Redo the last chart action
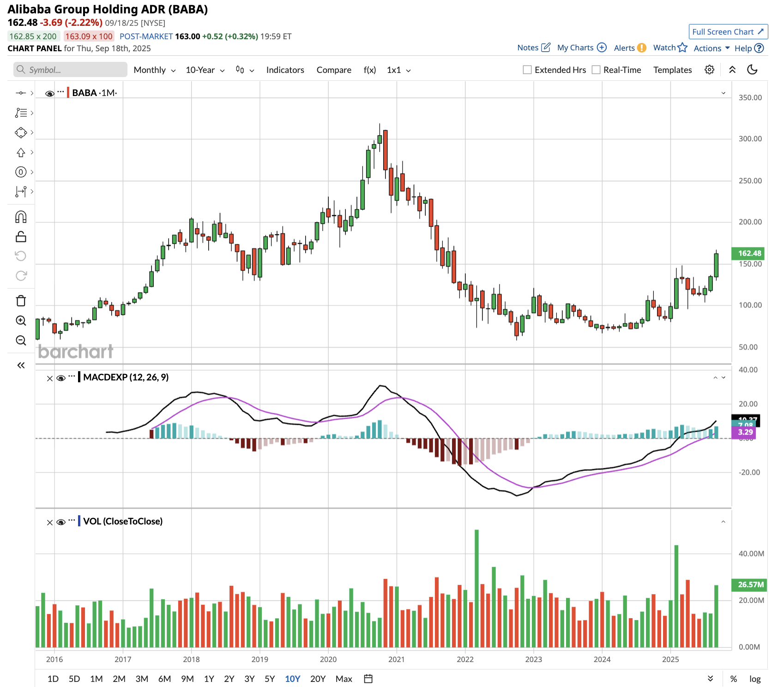This screenshot has height=687, width=784. (21, 276)
